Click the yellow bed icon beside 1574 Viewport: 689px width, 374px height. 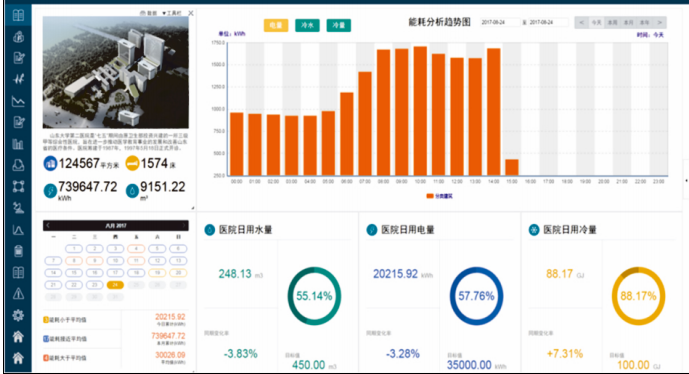(132, 163)
